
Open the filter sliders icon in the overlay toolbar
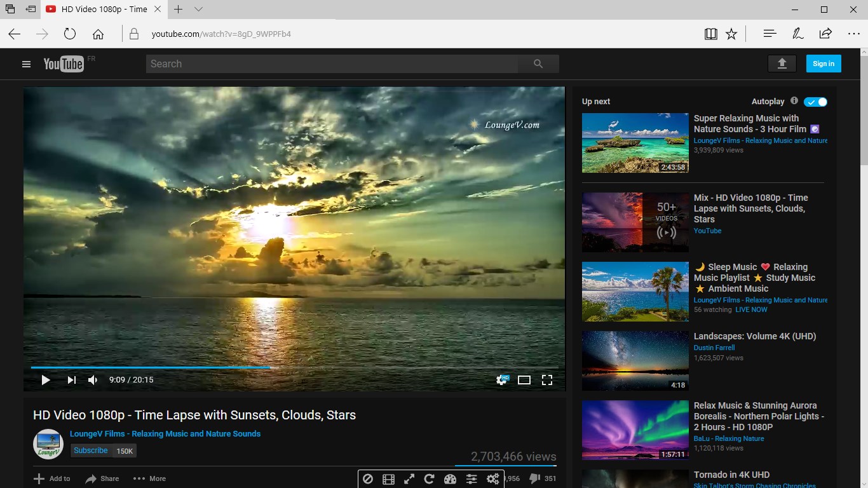tap(471, 478)
